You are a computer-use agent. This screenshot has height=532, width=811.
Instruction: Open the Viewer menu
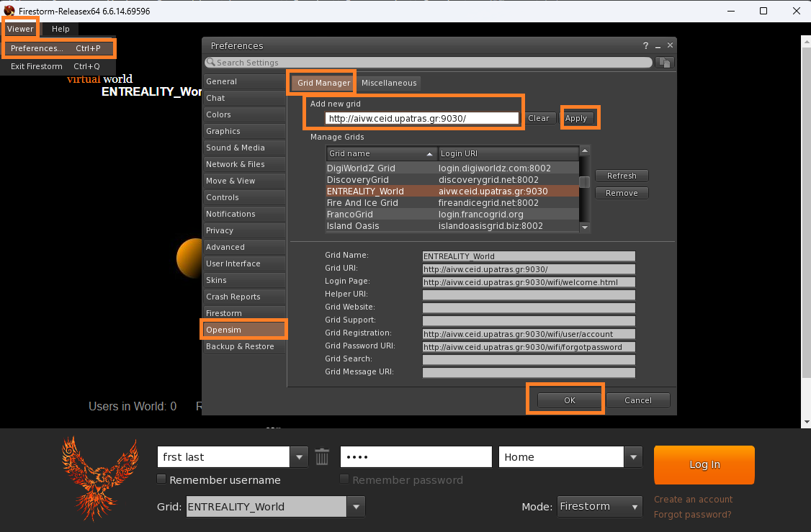[20, 29]
